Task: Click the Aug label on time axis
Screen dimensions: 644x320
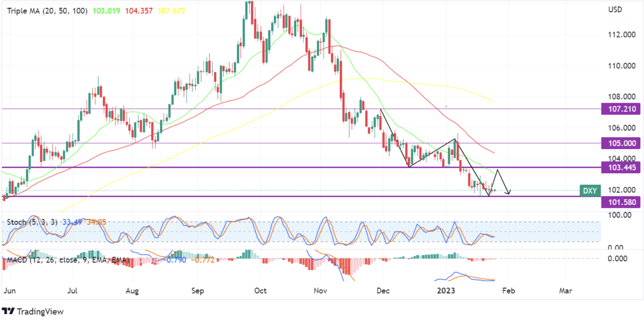Action: coord(132,291)
